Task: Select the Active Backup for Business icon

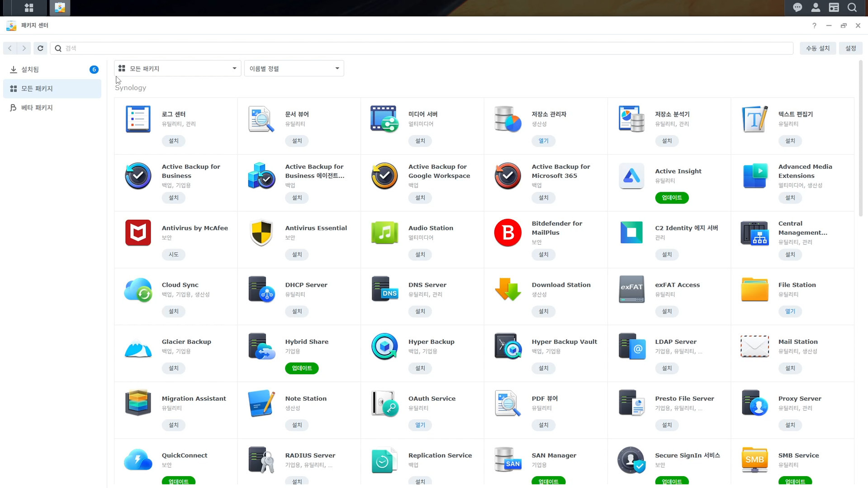Action: click(x=138, y=175)
